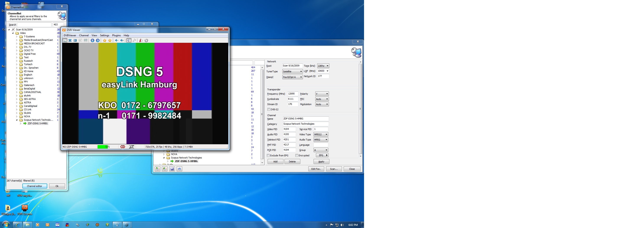Click the Scan... button
This screenshot has width=644, height=228.
[x=334, y=169]
